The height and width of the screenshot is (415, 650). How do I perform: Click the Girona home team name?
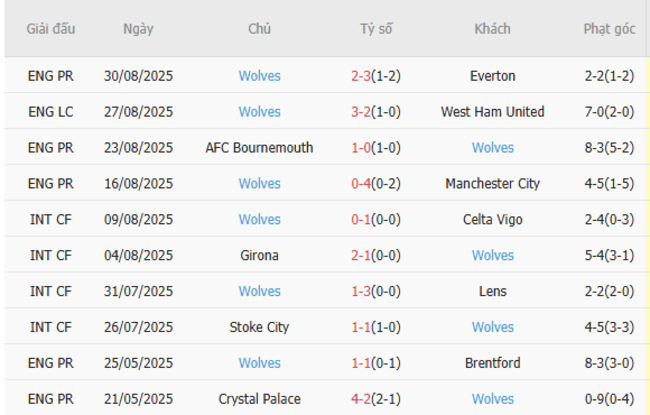259,256
